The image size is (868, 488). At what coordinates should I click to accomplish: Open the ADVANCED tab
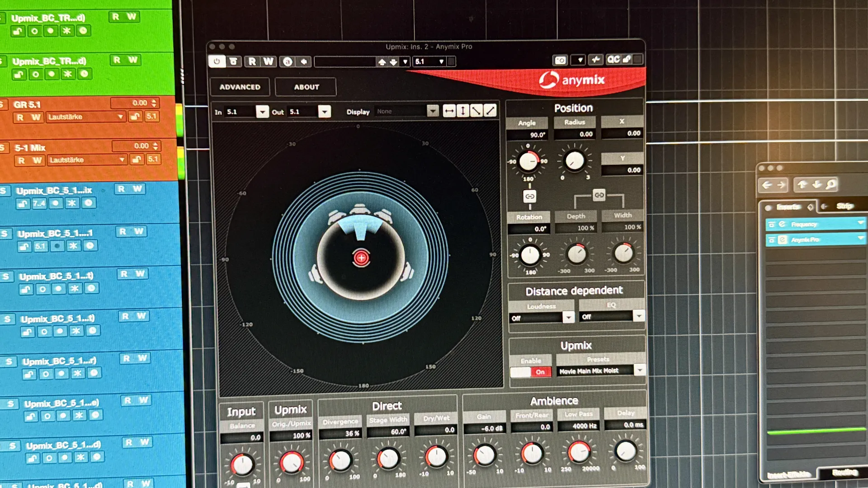click(x=240, y=87)
